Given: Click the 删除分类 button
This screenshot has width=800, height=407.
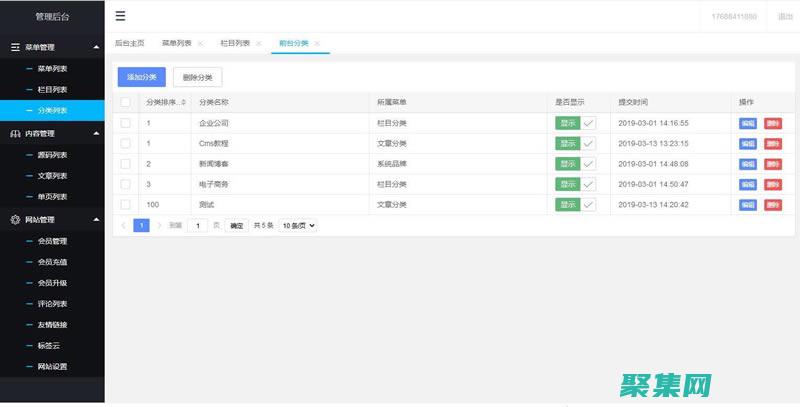Looking at the screenshot, I should tap(197, 77).
